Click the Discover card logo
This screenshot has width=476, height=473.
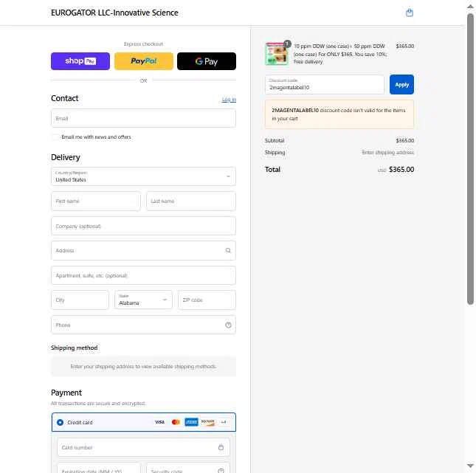point(207,422)
